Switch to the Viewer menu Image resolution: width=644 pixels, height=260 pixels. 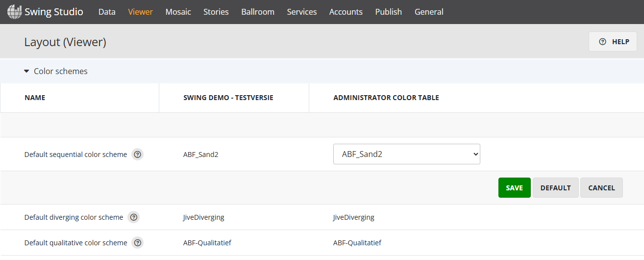(x=140, y=12)
